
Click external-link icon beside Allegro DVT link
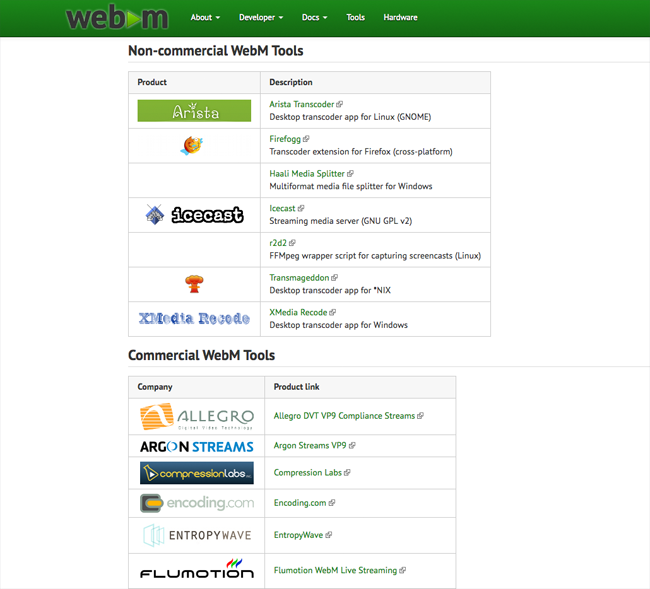(420, 416)
